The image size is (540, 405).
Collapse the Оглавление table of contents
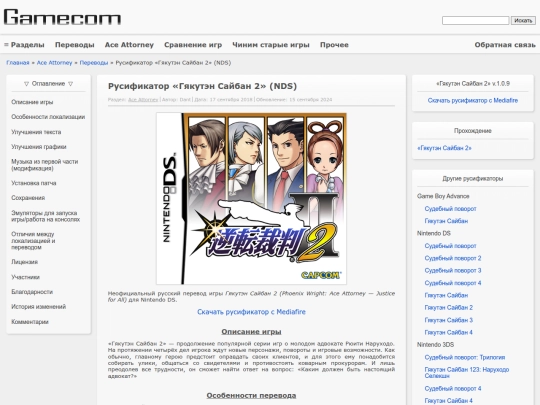pyautogui.click(x=49, y=84)
